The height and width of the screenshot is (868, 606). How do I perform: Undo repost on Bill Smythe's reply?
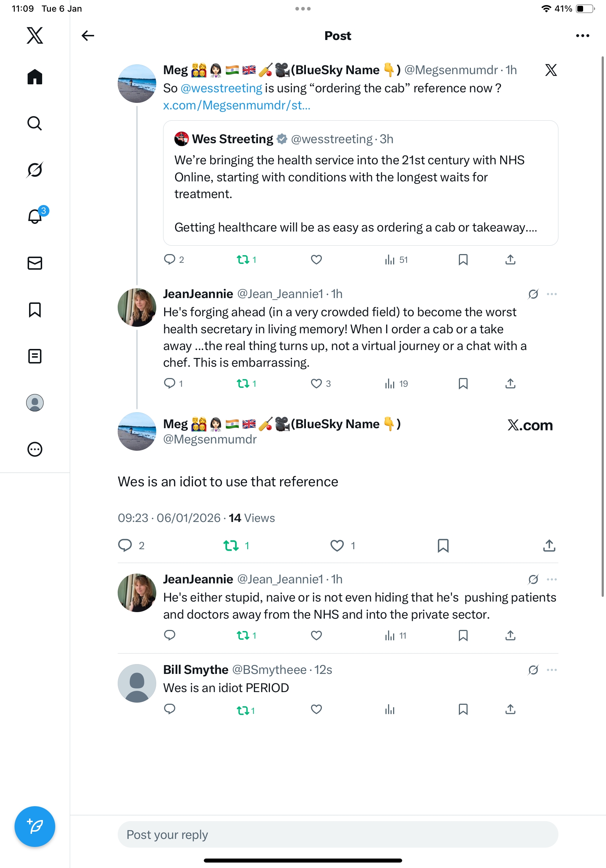(243, 710)
